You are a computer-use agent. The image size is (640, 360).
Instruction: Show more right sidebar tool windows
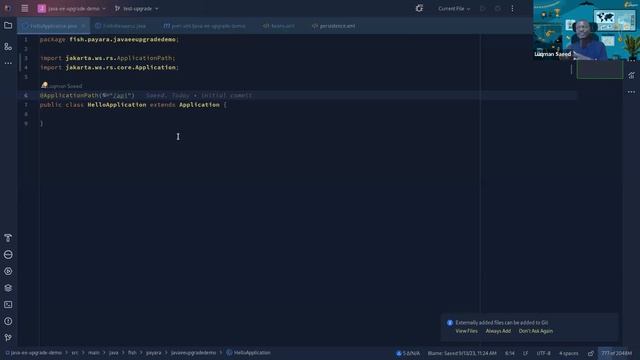point(631,92)
